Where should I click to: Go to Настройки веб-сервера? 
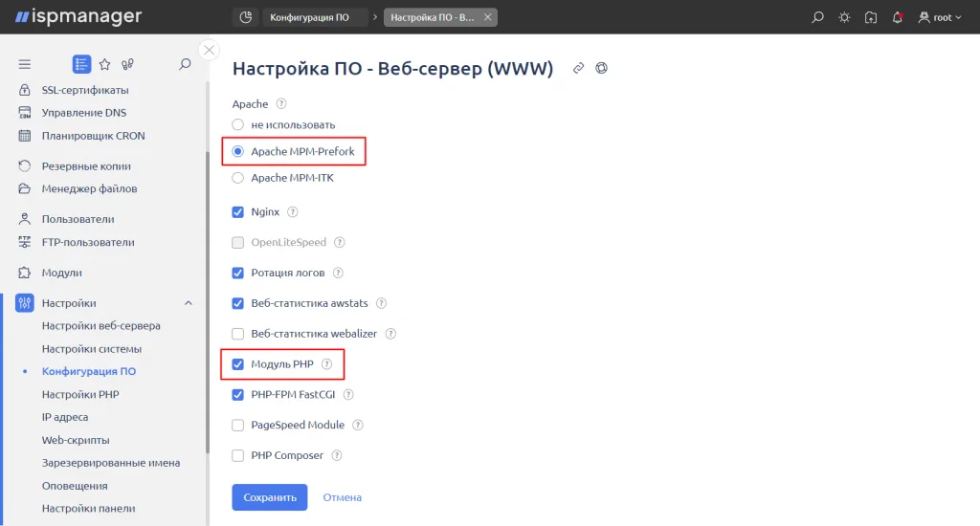tap(101, 325)
